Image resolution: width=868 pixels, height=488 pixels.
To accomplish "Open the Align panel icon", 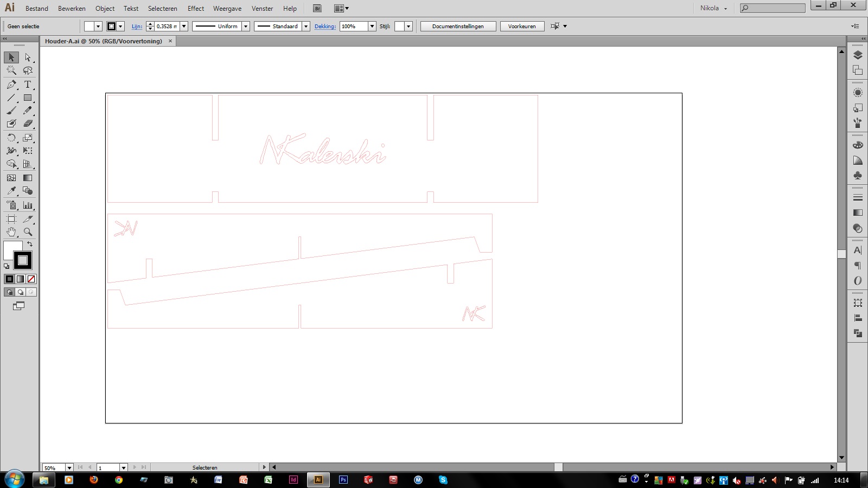I will point(858,318).
